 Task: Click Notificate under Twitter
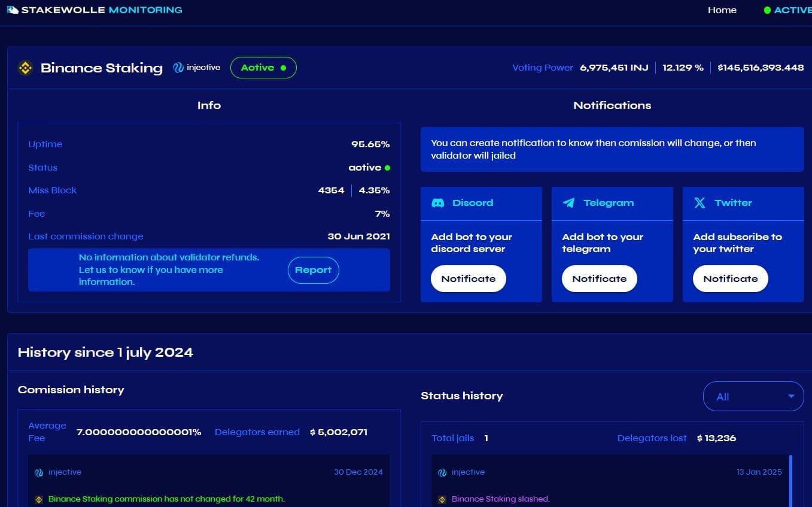[730, 279]
